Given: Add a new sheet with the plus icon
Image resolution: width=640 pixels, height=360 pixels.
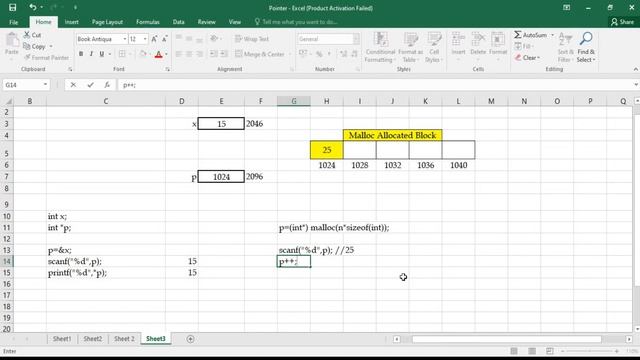Looking at the screenshot, I should pyautogui.click(x=190, y=339).
